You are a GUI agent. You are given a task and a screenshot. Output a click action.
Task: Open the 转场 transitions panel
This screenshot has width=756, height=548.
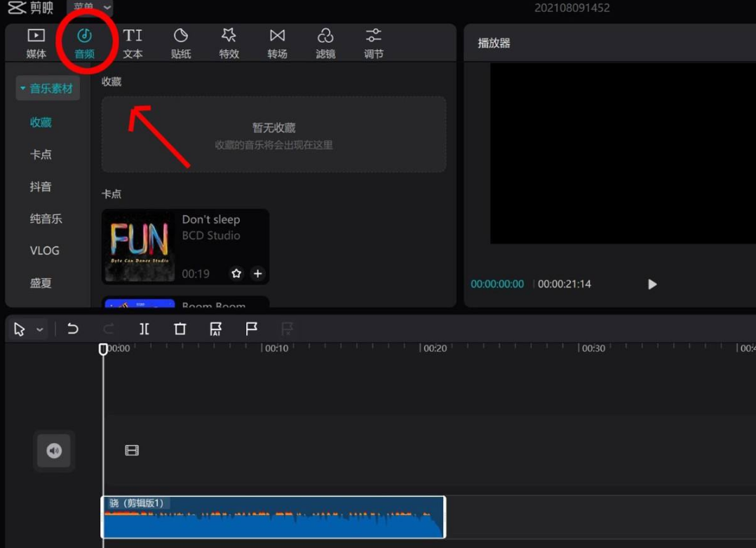coord(277,42)
